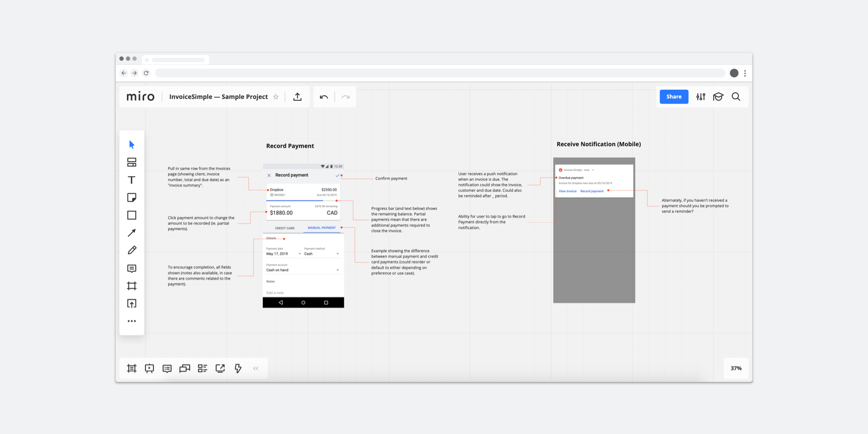Image resolution: width=868 pixels, height=434 pixels.
Task: Confirm payment with the blue checkmark
Action: [338, 175]
